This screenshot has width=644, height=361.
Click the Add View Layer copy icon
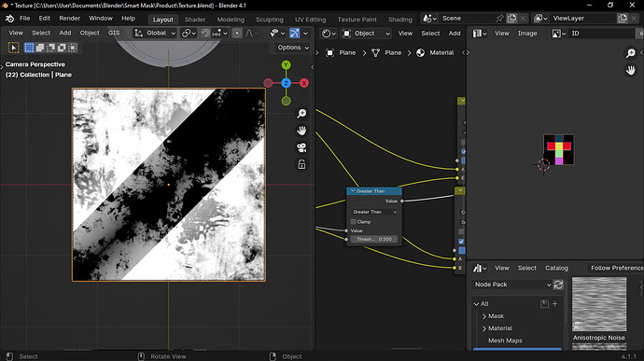pyautogui.click(x=623, y=19)
